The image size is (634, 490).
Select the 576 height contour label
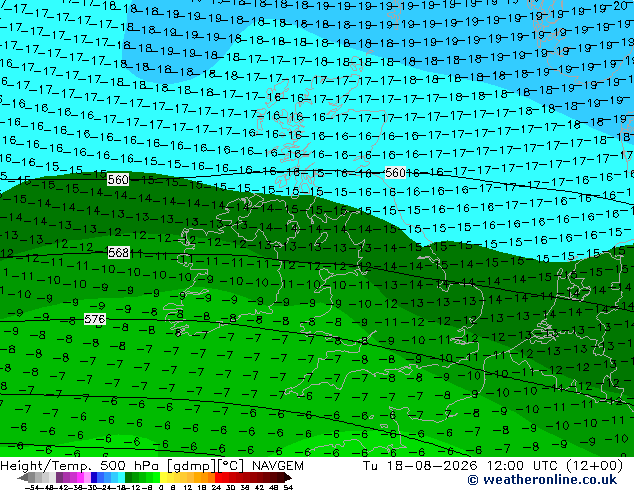(95, 319)
